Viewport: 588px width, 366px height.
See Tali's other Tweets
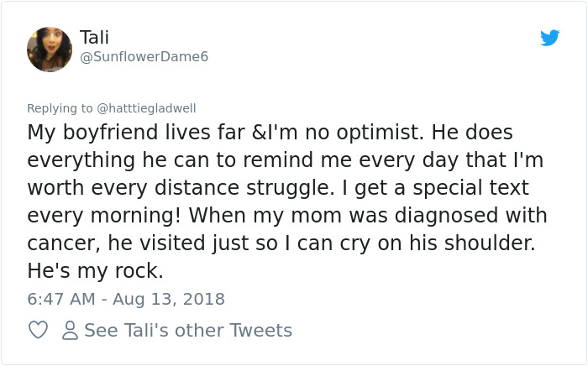tap(188, 331)
